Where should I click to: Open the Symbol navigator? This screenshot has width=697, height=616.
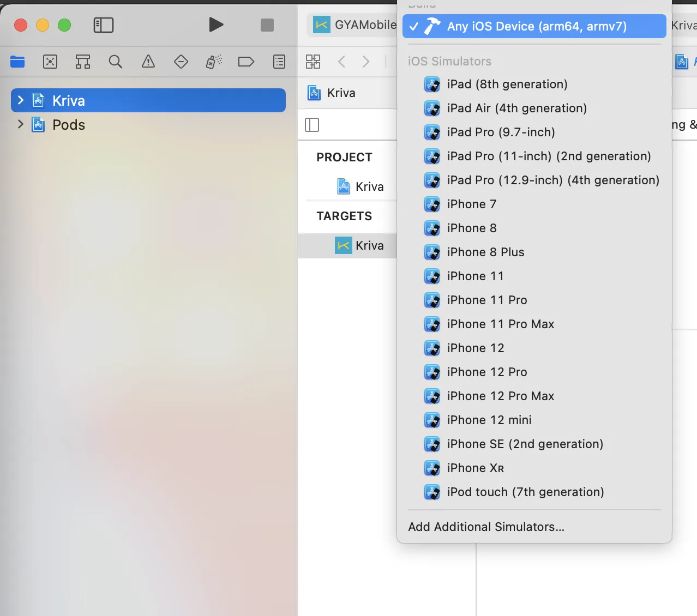point(83,62)
